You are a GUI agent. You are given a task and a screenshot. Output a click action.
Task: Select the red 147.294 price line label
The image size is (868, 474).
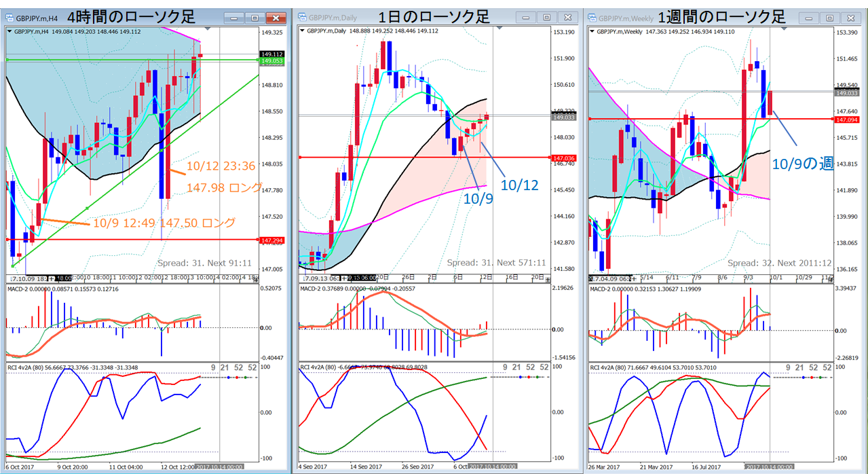click(x=271, y=240)
